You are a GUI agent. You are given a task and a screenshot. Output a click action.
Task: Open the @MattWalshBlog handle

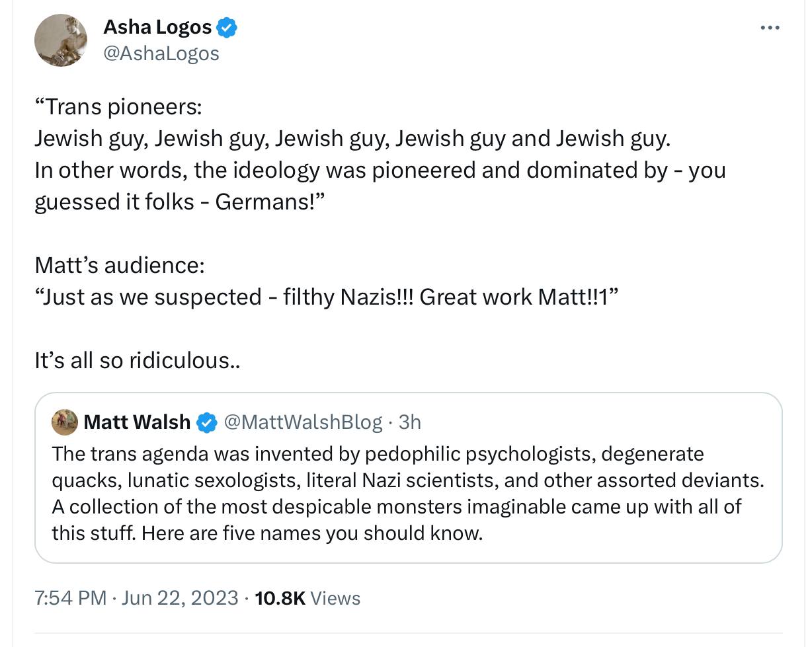click(304, 422)
